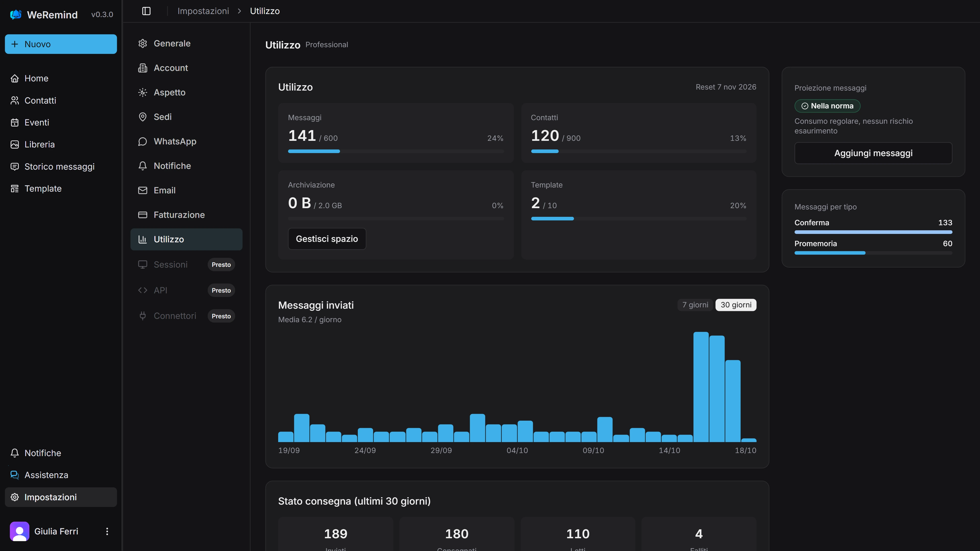The height and width of the screenshot is (551, 980).
Task: Click Gestisci spazio button
Action: (327, 239)
